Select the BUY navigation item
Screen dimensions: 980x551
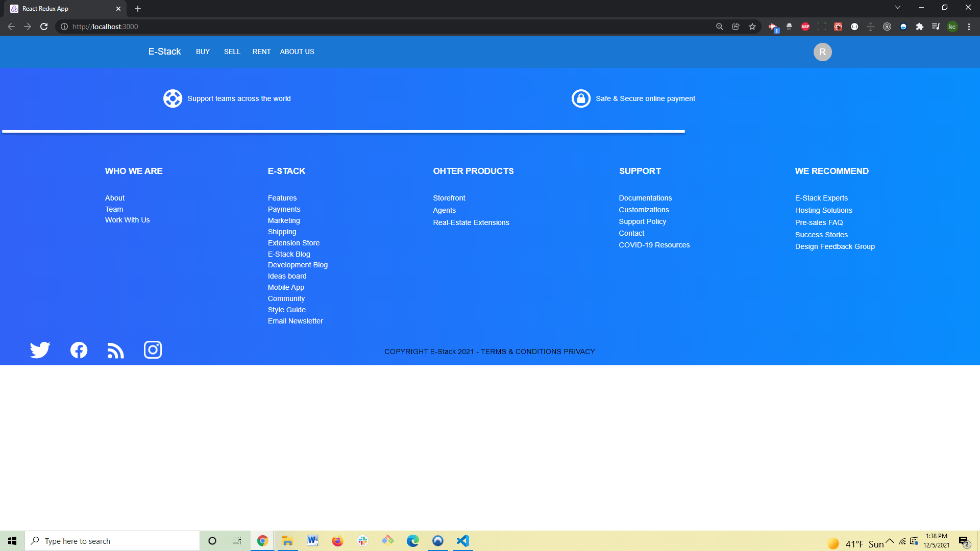point(203,52)
